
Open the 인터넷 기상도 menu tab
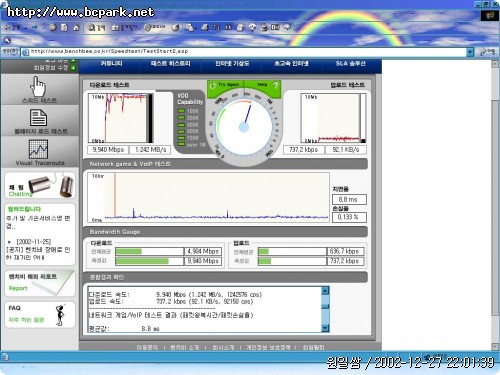pos(232,63)
